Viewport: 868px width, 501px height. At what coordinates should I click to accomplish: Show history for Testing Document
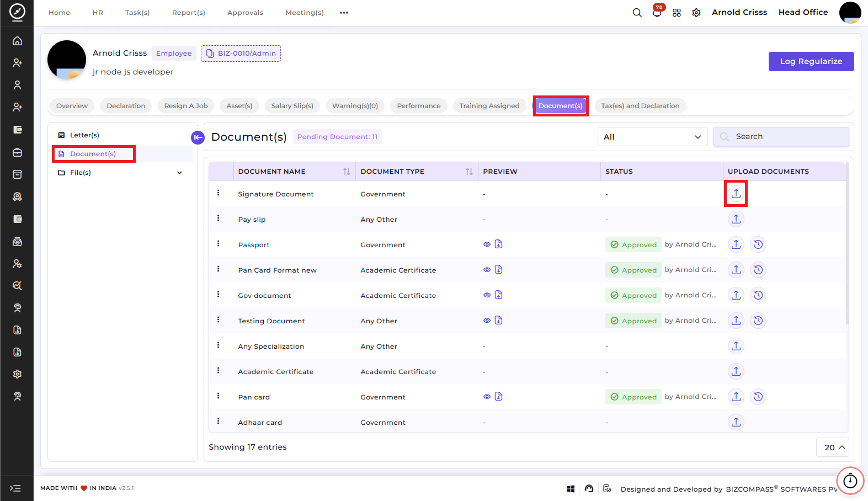tap(758, 321)
